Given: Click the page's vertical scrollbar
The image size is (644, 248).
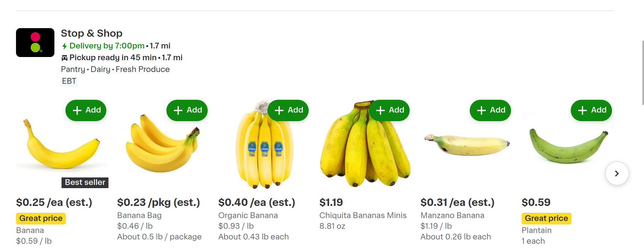Looking at the screenshot, I should 643,73.
